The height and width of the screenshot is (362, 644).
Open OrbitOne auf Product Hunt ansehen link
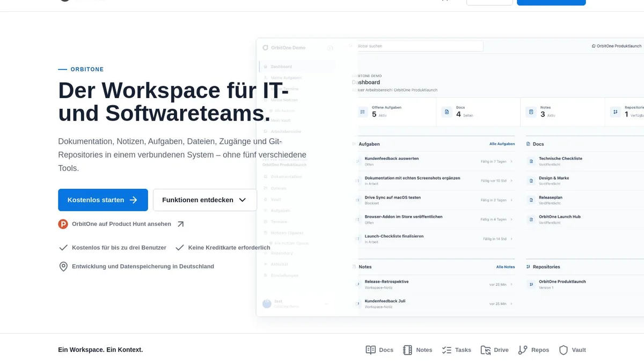(x=121, y=224)
